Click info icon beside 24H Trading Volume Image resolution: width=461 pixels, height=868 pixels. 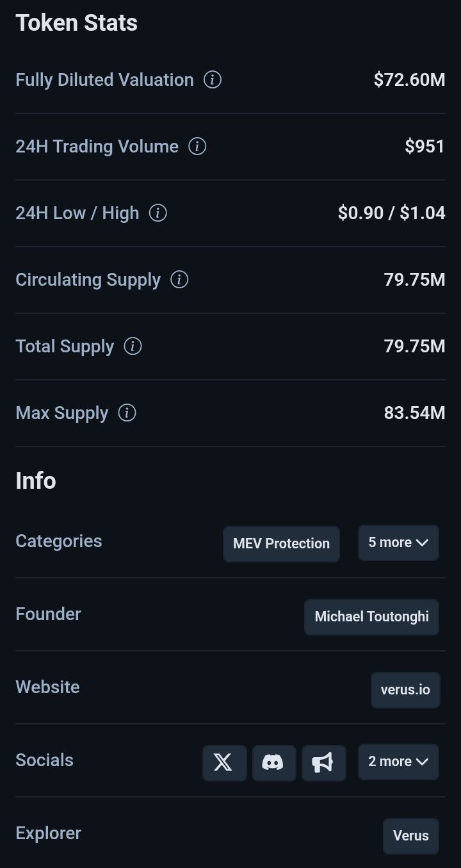coord(197,147)
